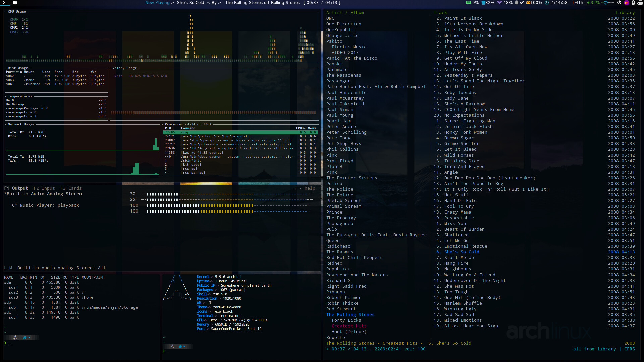
Task: Click the speaker volume icon at 32%
Action: point(588,3)
